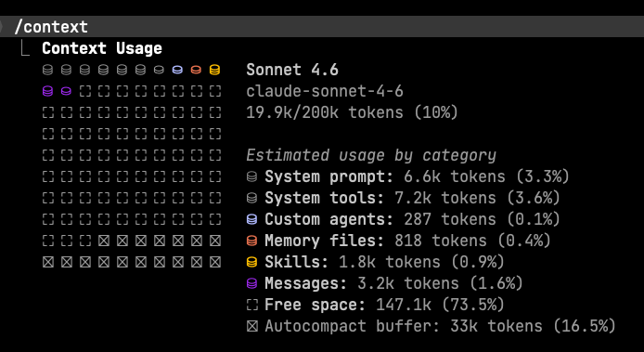Image resolution: width=644 pixels, height=352 pixels.
Task: Click the orange Memory files legend icon
Action: point(251,241)
